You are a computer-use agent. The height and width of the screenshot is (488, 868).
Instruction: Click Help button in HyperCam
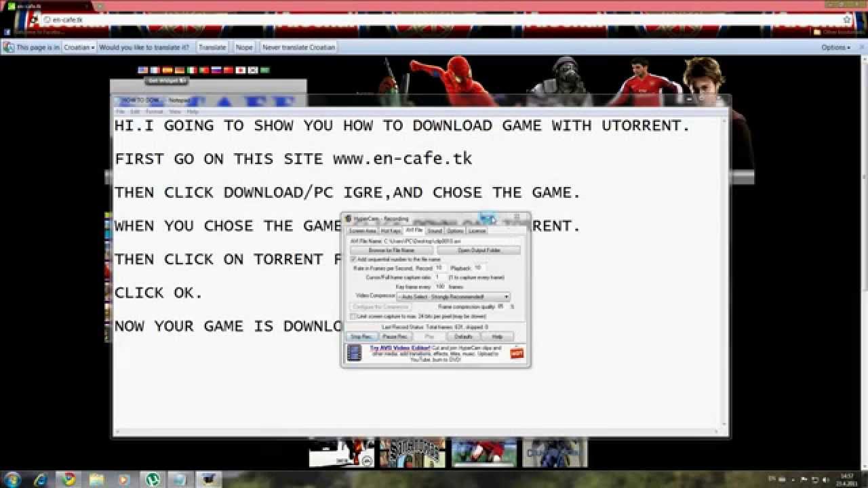click(x=498, y=336)
